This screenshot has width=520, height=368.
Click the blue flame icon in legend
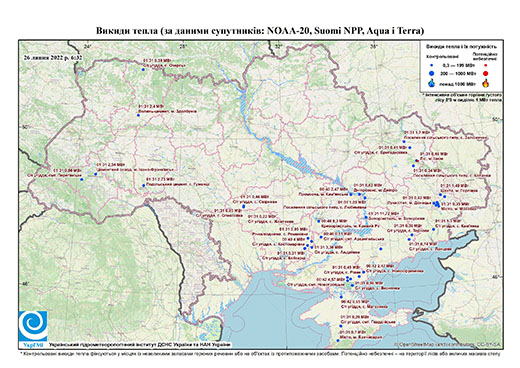tap(432, 83)
